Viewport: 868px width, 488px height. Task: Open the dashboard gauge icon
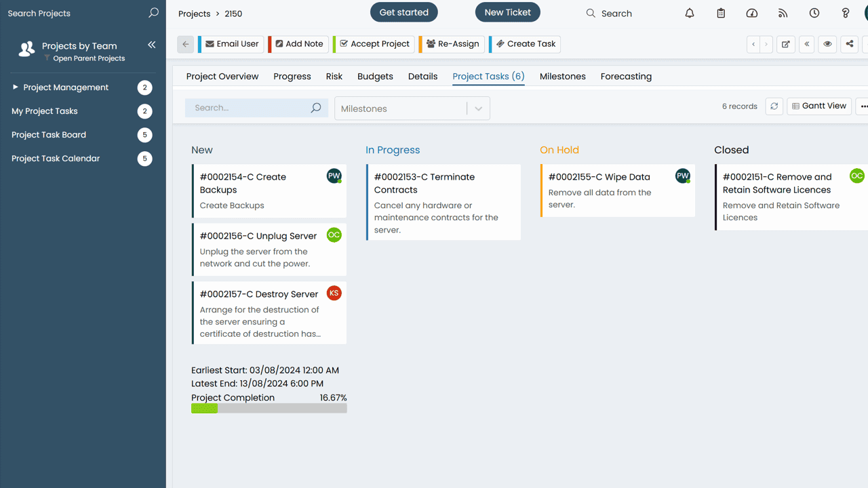click(x=752, y=13)
